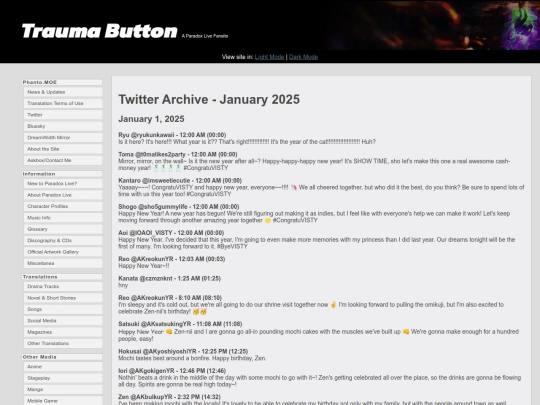Open Social Media translations page
Viewport: 540px width, 405px height.
click(x=63, y=321)
